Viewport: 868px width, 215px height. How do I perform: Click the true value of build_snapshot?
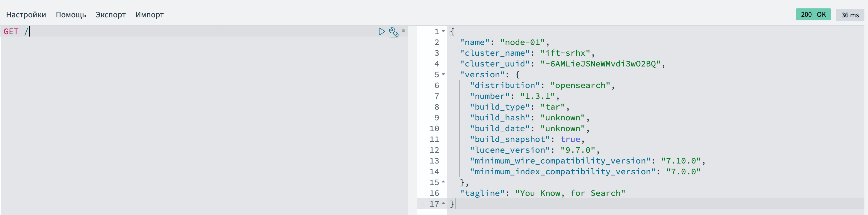coord(570,139)
